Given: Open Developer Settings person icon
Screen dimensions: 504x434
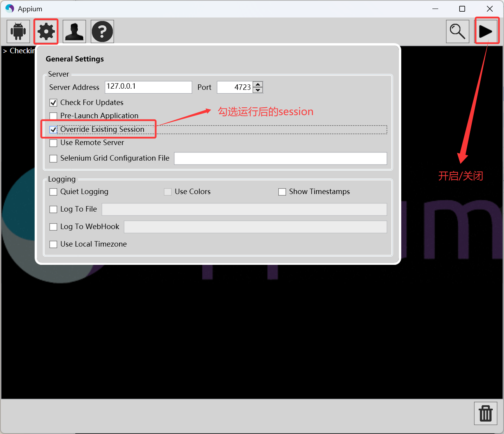Looking at the screenshot, I should coord(74,31).
